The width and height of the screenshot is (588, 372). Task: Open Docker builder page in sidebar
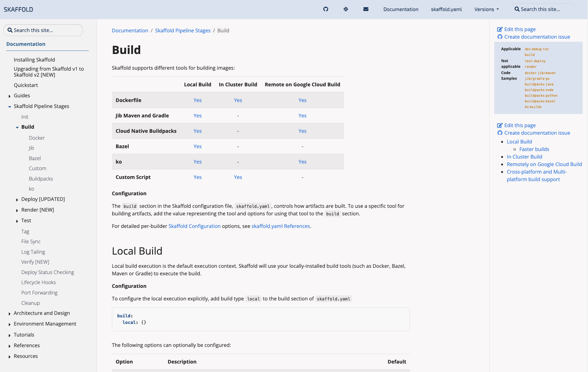point(37,138)
